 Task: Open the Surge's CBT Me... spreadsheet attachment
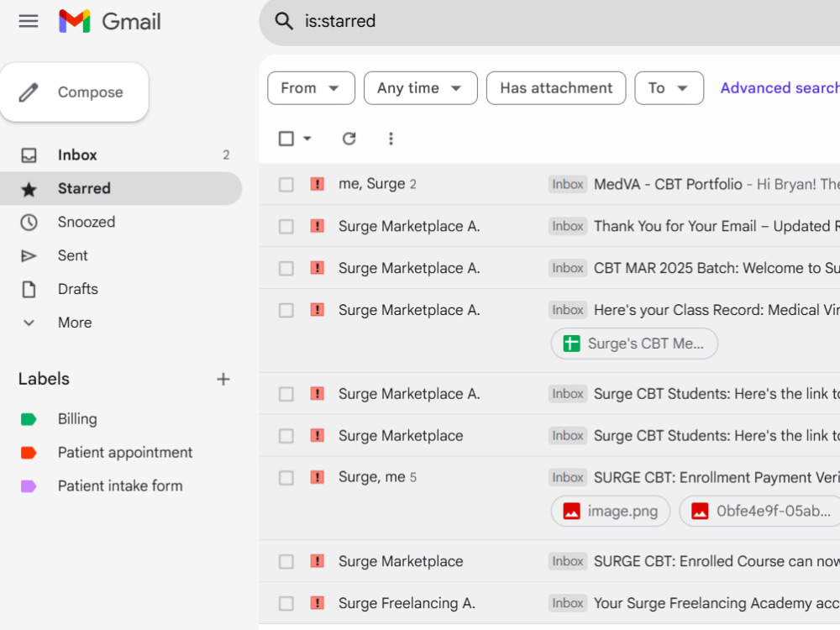coord(634,344)
